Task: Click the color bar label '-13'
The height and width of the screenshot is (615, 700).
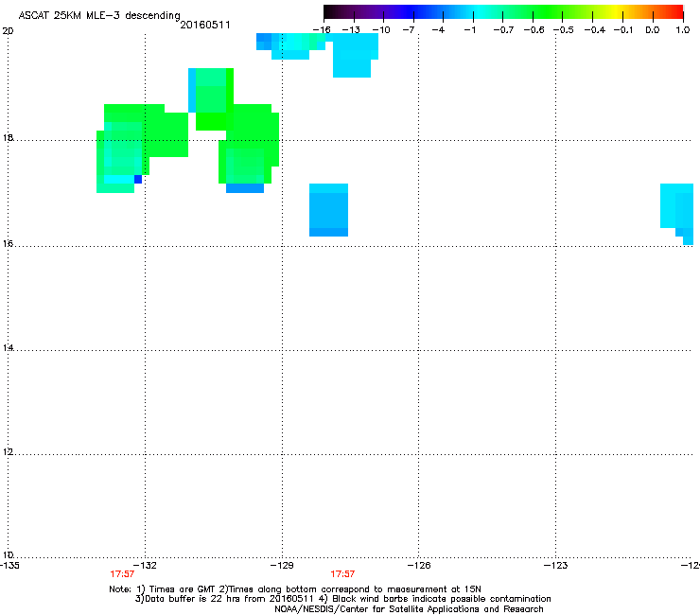Action: [x=351, y=30]
